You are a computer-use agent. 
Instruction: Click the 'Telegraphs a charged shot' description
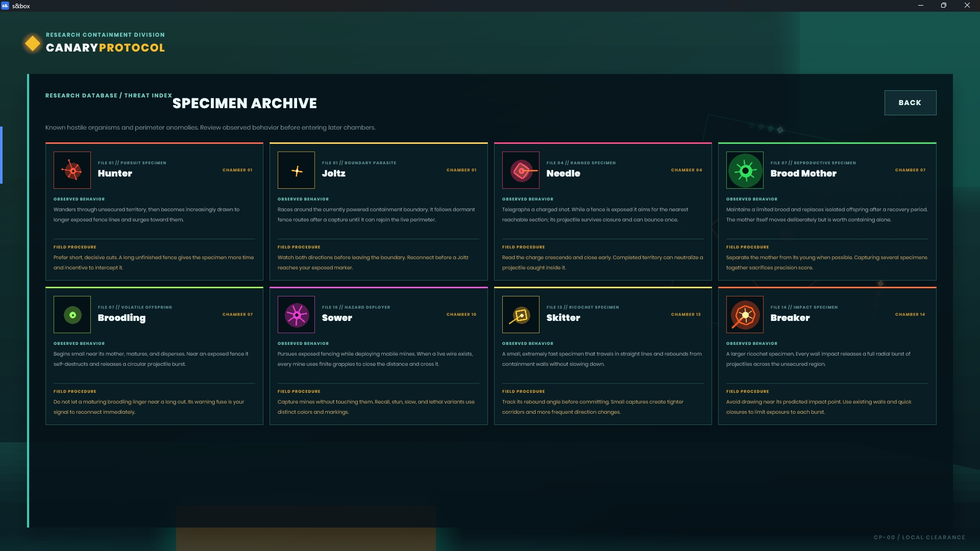click(595, 215)
